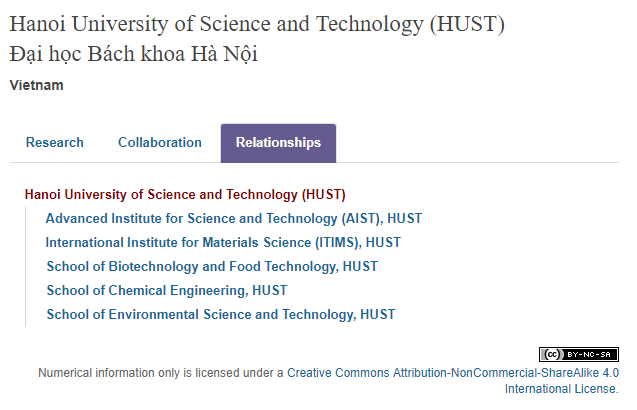Click the Vietnamese title Đại học Bách khoa Hà Nội
The image size is (637, 410).
pyautogui.click(x=133, y=54)
